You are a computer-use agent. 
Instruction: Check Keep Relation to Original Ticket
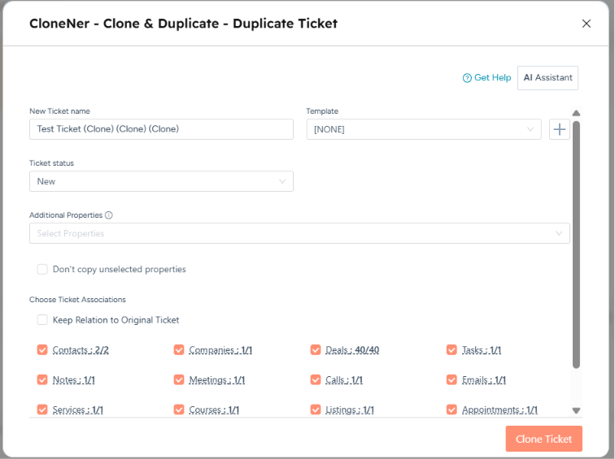[x=42, y=320]
